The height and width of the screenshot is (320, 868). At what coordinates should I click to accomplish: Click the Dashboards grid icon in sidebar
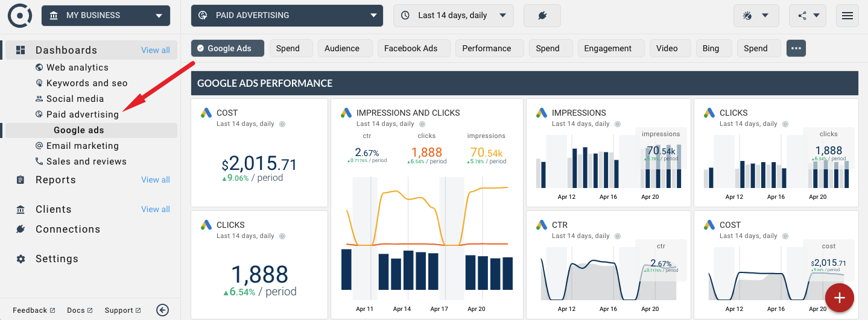21,50
